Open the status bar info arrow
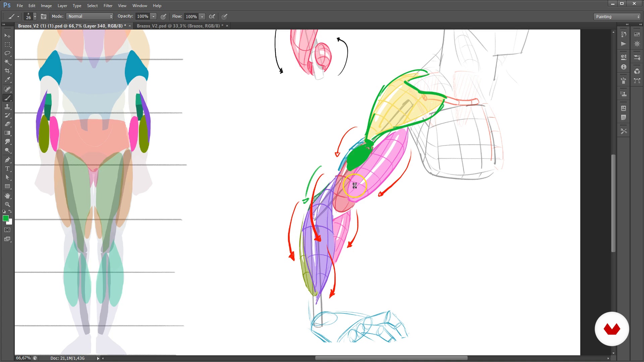 [98, 358]
